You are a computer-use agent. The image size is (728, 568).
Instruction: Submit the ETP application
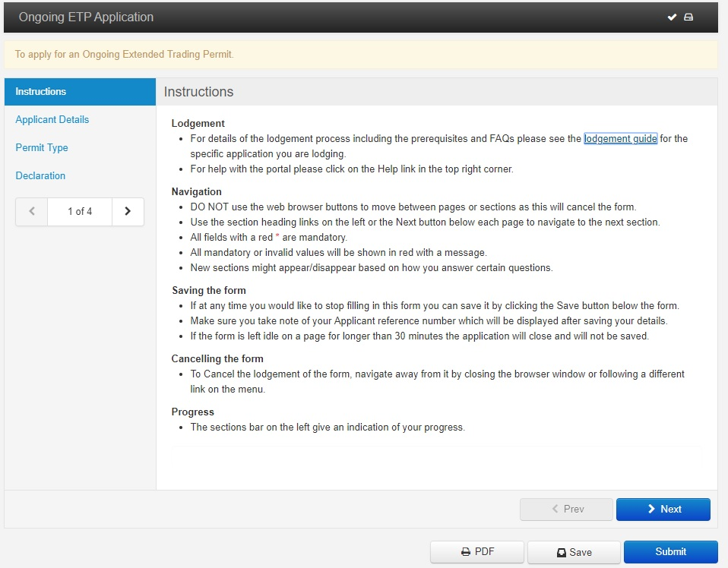pos(670,552)
